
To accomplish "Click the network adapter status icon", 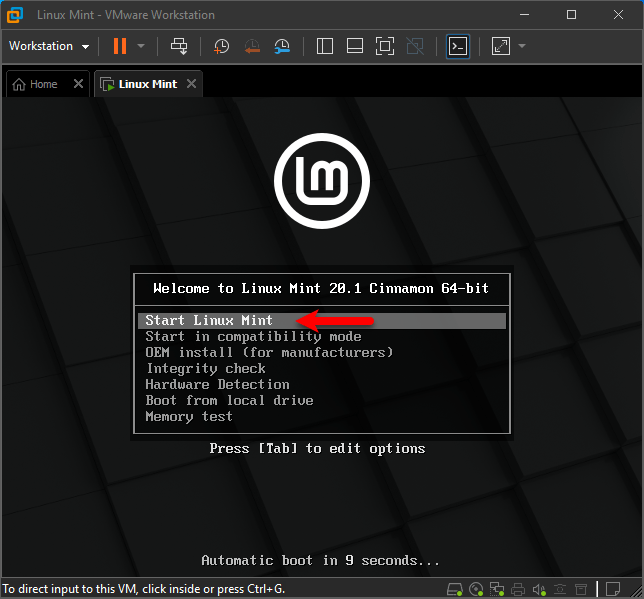I will click(497, 590).
